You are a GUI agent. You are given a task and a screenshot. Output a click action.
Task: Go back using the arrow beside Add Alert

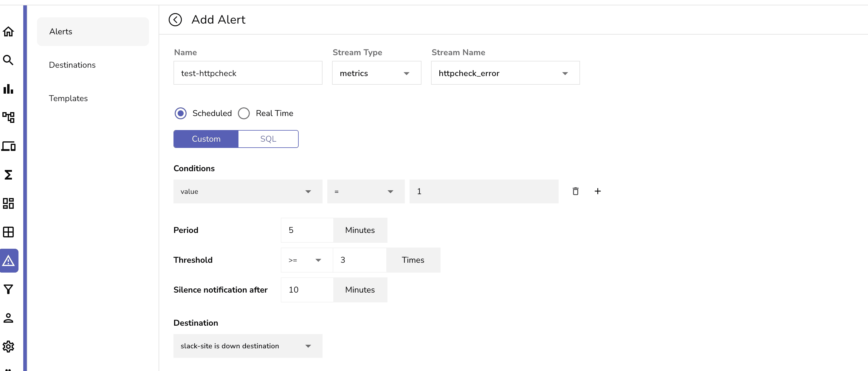175,20
